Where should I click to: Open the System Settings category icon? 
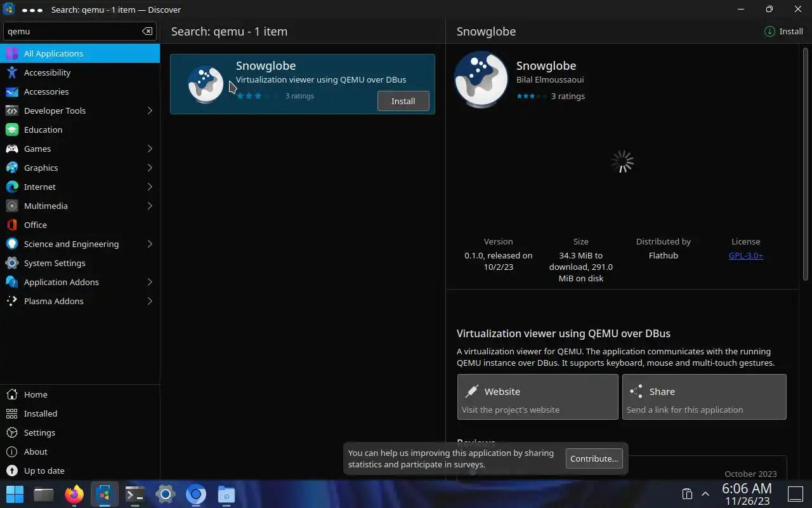pyautogui.click(x=12, y=263)
